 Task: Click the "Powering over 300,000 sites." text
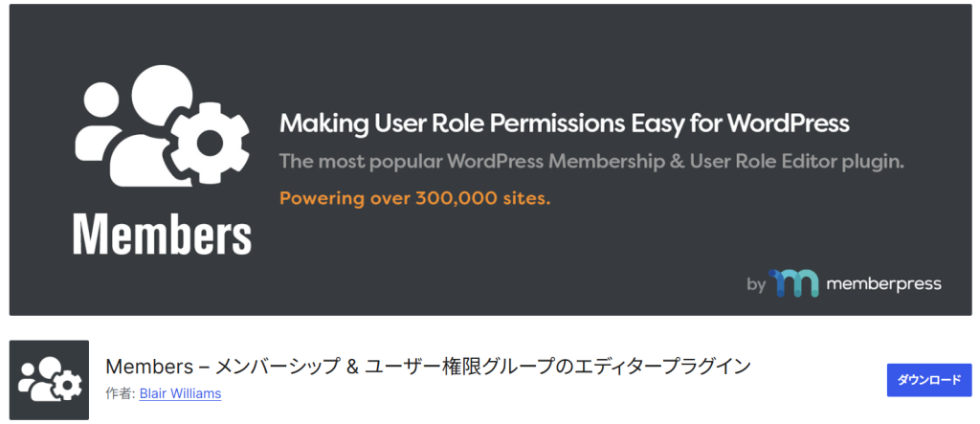pyautogui.click(x=415, y=199)
